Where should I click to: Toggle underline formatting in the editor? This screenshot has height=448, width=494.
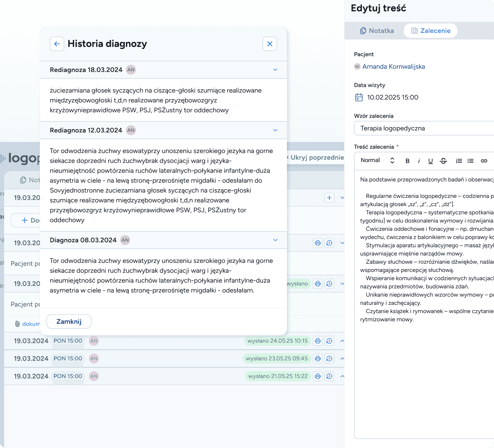[431, 161]
